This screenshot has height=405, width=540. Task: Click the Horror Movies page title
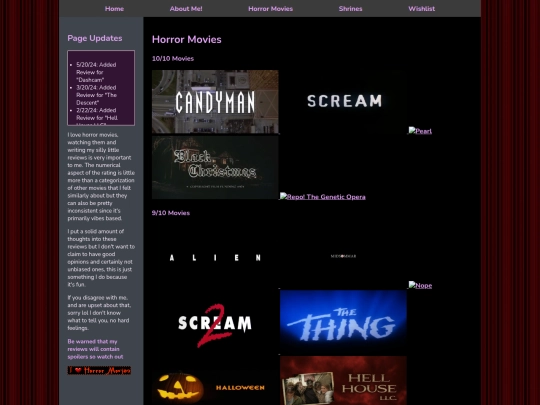pos(187,39)
